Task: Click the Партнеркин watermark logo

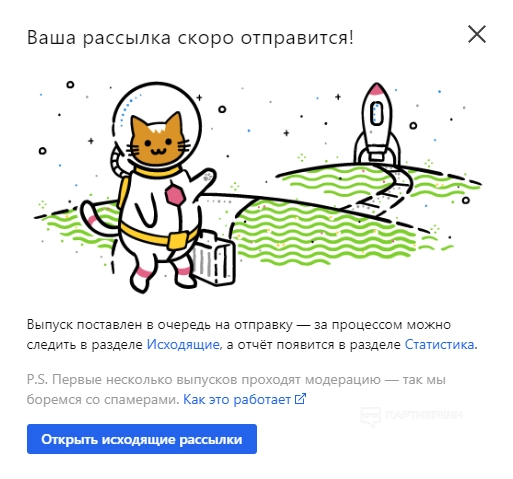Action: point(412,415)
